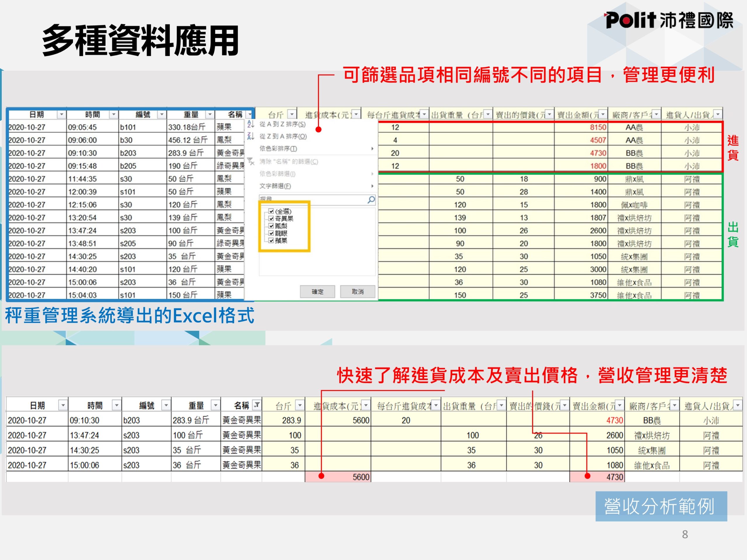The height and width of the screenshot is (560, 747).
Task: Select cell "09:05:45" in upper table
Action: coord(92,127)
